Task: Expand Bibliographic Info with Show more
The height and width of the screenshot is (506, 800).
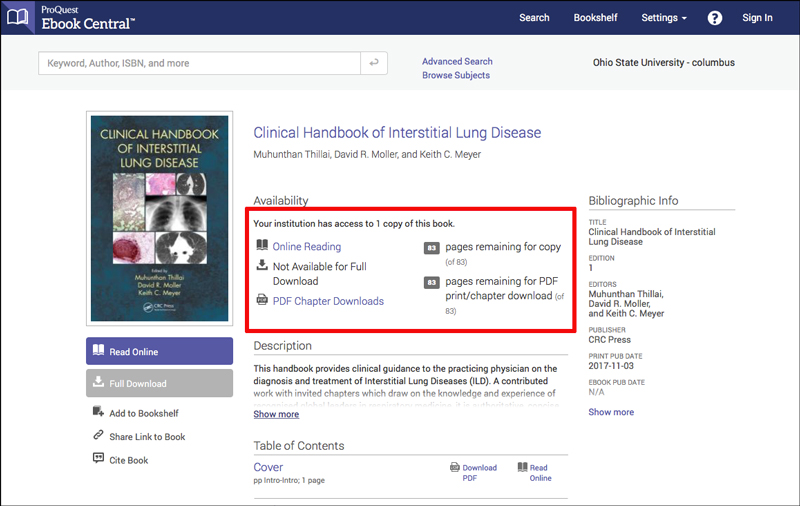Action: [611, 412]
